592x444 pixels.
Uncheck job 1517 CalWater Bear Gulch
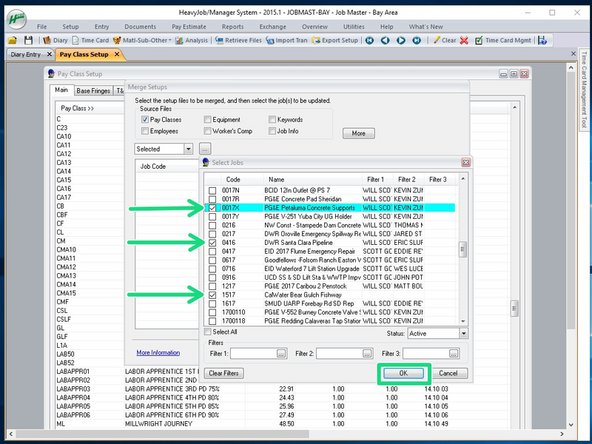point(213,295)
